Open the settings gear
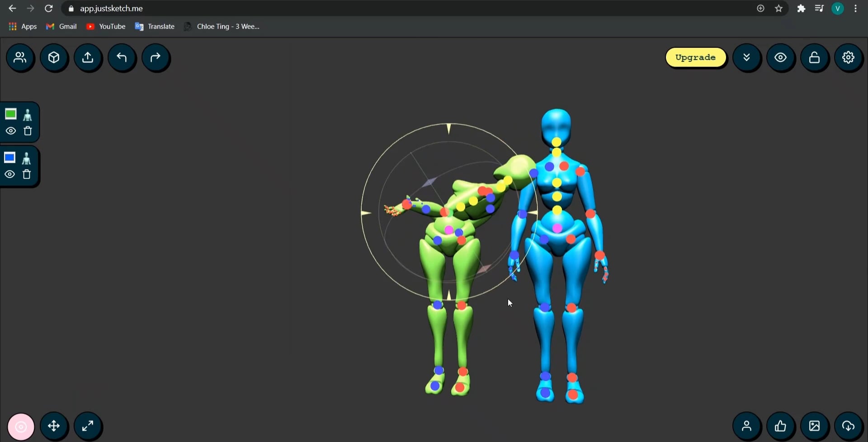This screenshot has height=442, width=868. [x=849, y=57]
